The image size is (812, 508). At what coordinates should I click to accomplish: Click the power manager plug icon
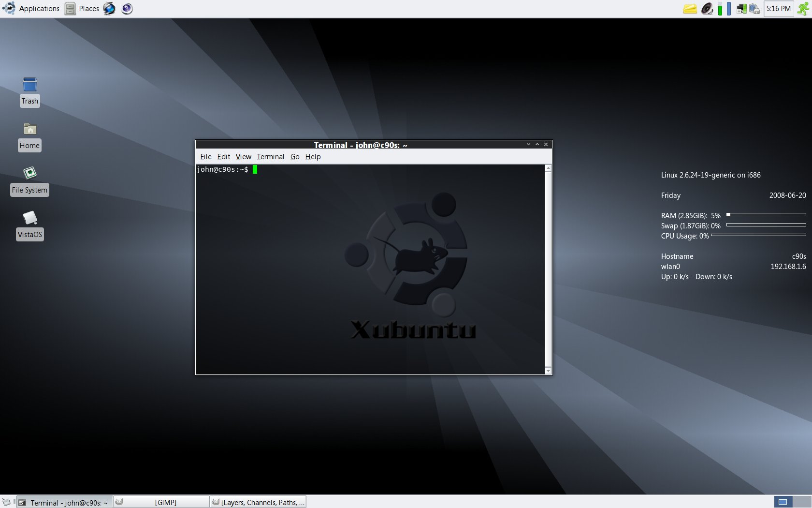tap(754, 9)
